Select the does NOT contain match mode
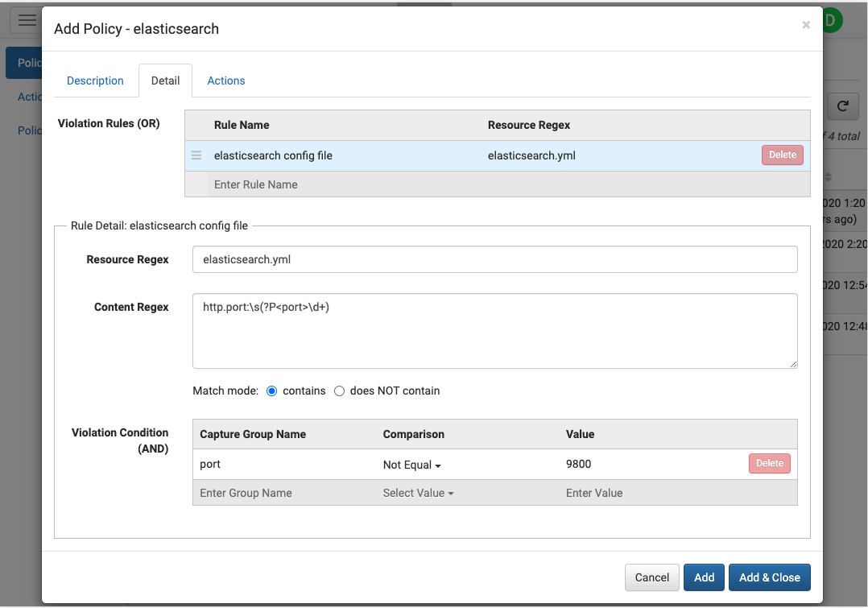868x608 pixels. tap(339, 391)
